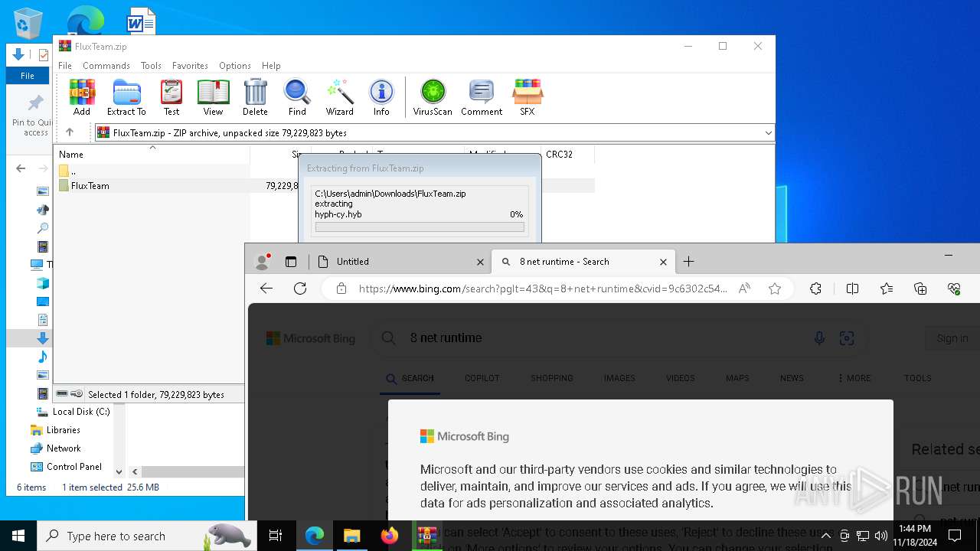Add this page to favorites star
Screen dimensions: 980x551
775,289
